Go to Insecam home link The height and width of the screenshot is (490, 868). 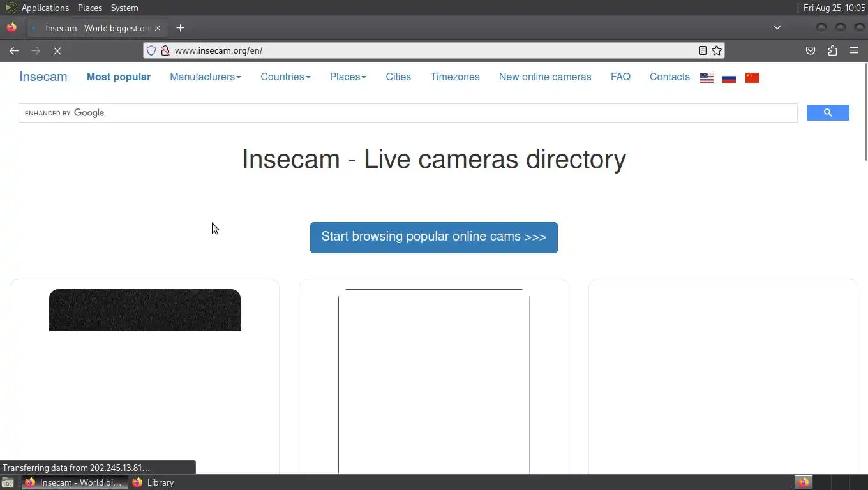point(43,77)
